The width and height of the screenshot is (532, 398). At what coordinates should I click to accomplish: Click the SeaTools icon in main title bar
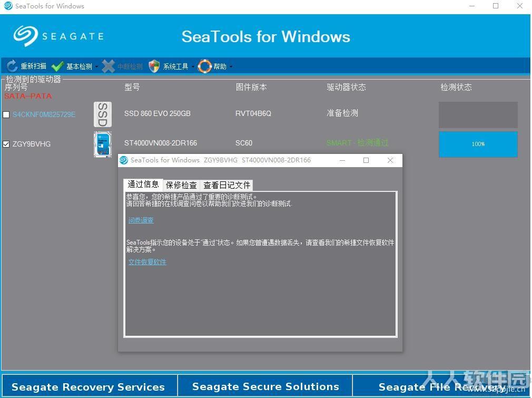(8, 6)
